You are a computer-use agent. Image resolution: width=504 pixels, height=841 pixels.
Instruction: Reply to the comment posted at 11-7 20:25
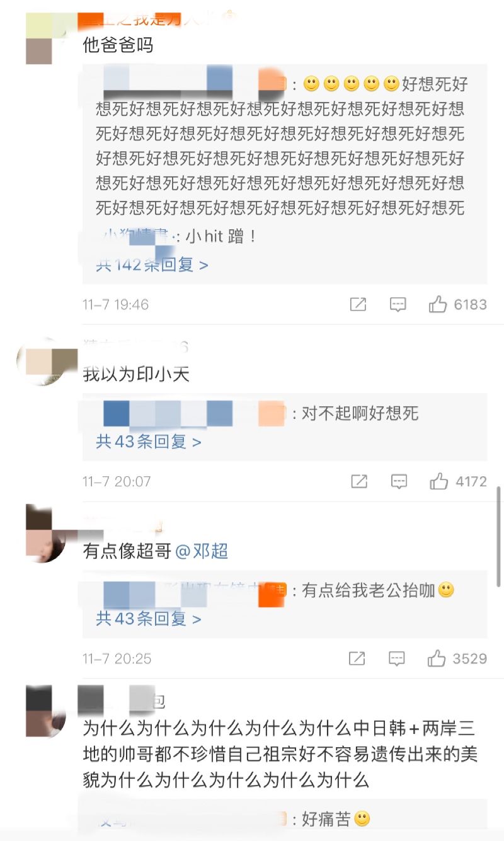point(397,659)
